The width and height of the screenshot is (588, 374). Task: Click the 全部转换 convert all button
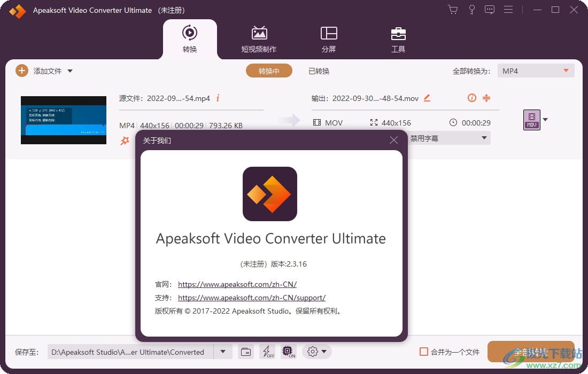coord(531,352)
